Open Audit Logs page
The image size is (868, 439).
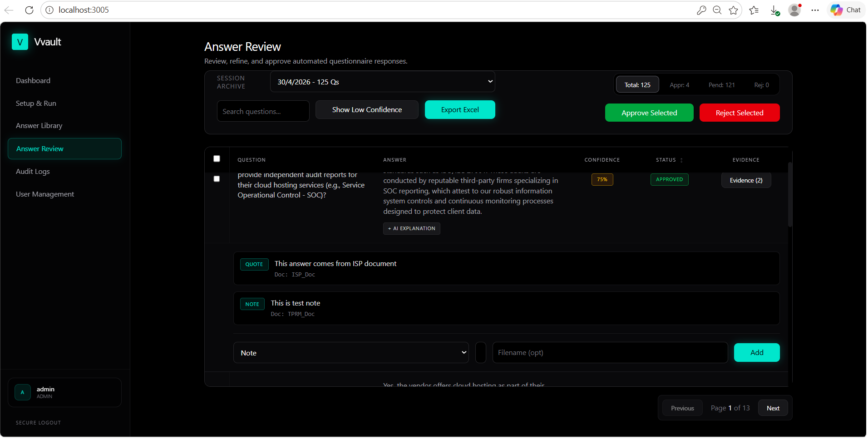pos(33,171)
